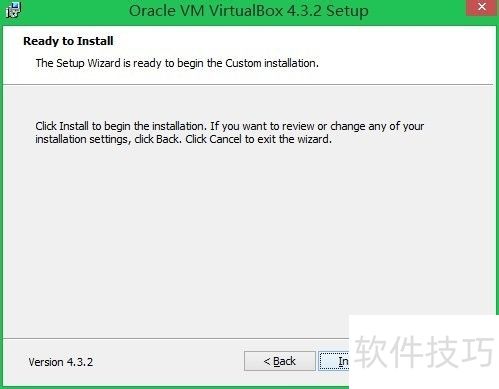This screenshot has height=389, width=499.
Task: Click the Oracle VM VirtualBox 4.3.2 Setup title
Action: point(249,11)
